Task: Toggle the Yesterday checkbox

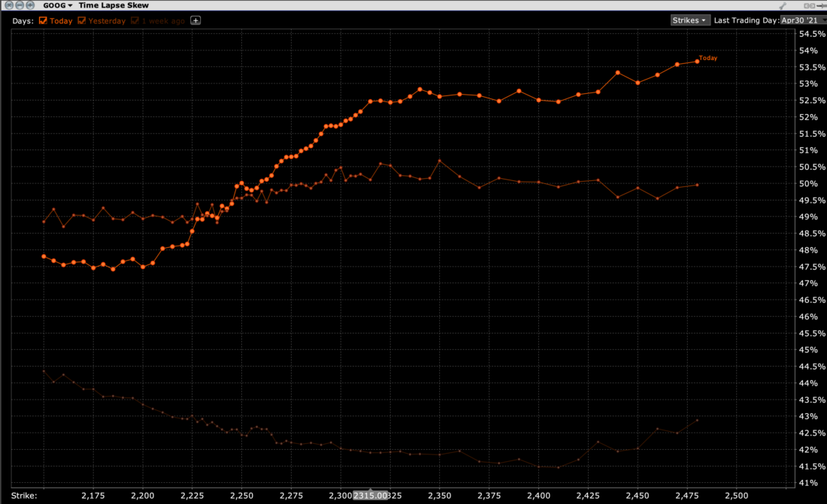Action: [81, 20]
